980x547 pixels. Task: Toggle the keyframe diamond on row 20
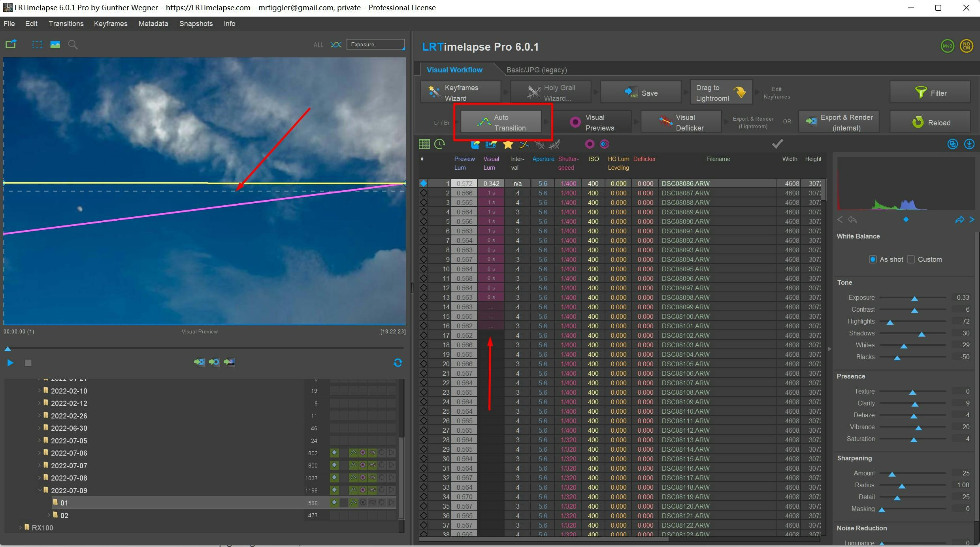click(424, 364)
